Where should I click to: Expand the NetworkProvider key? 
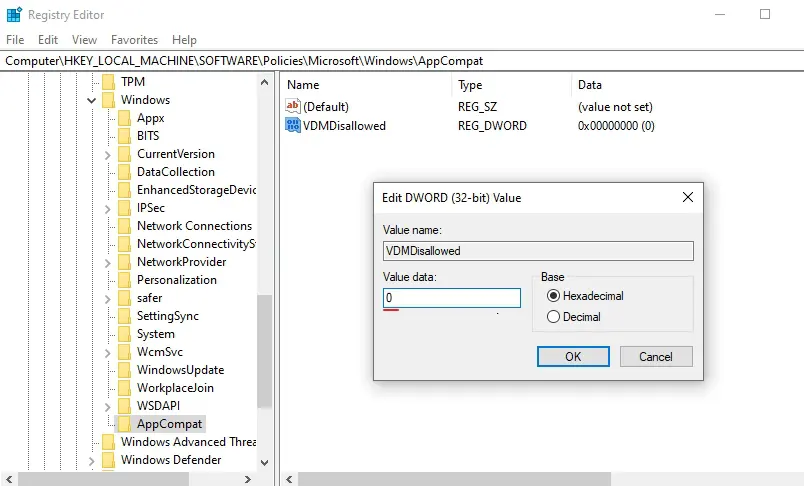point(108,262)
